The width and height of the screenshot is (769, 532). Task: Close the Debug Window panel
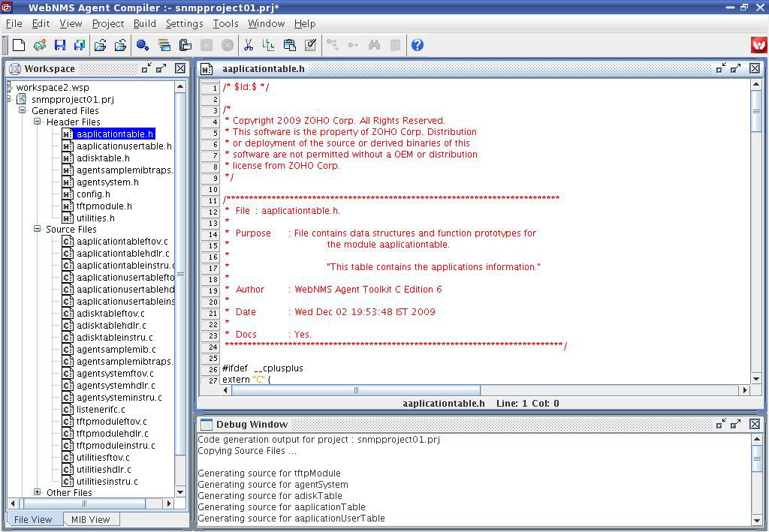point(755,425)
